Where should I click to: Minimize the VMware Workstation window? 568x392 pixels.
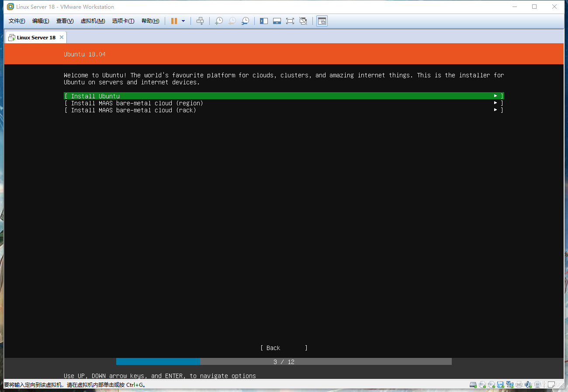tap(514, 7)
